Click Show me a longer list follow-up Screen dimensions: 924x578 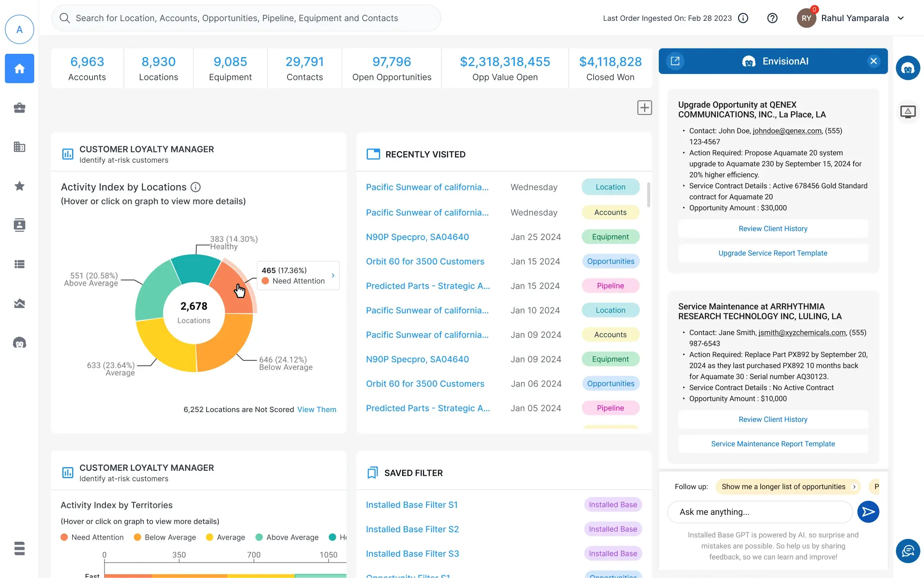coord(788,487)
